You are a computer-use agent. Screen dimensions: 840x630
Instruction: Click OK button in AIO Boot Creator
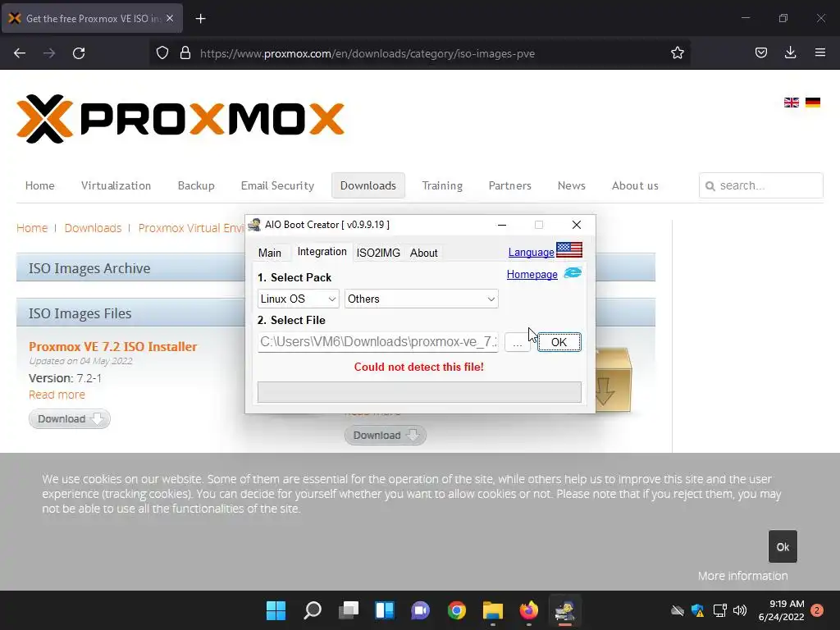[559, 342]
